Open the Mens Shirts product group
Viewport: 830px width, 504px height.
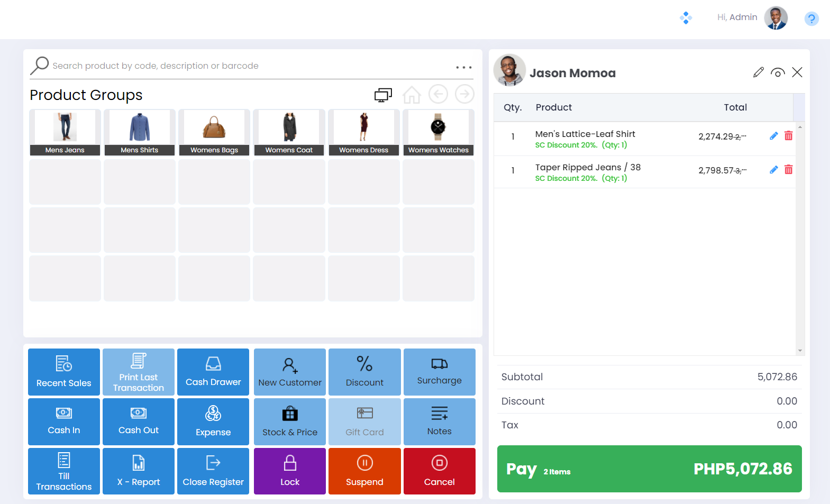139,132
